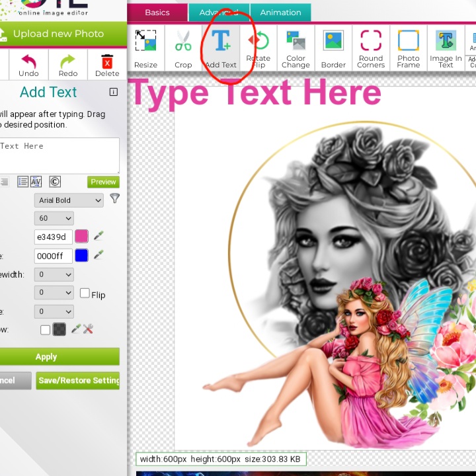Pick outline color with the eyedropper beside 0000ff

click(99, 255)
